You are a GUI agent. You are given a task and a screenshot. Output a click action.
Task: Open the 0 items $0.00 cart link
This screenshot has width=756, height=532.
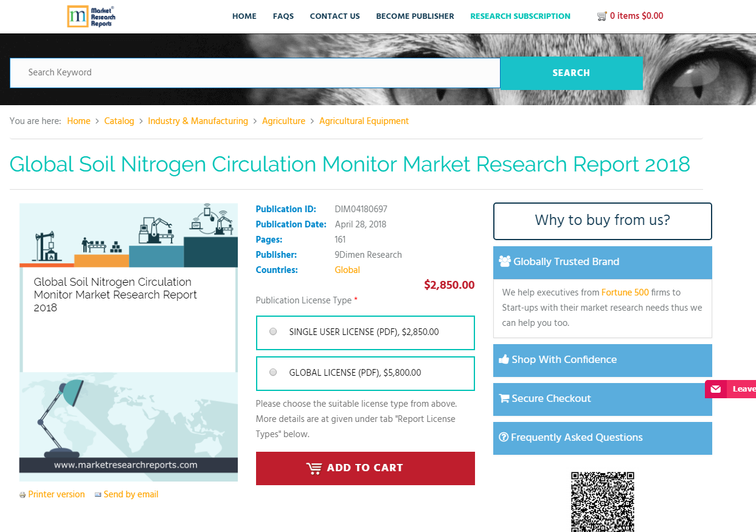pyautogui.click(x=636, y=16)
